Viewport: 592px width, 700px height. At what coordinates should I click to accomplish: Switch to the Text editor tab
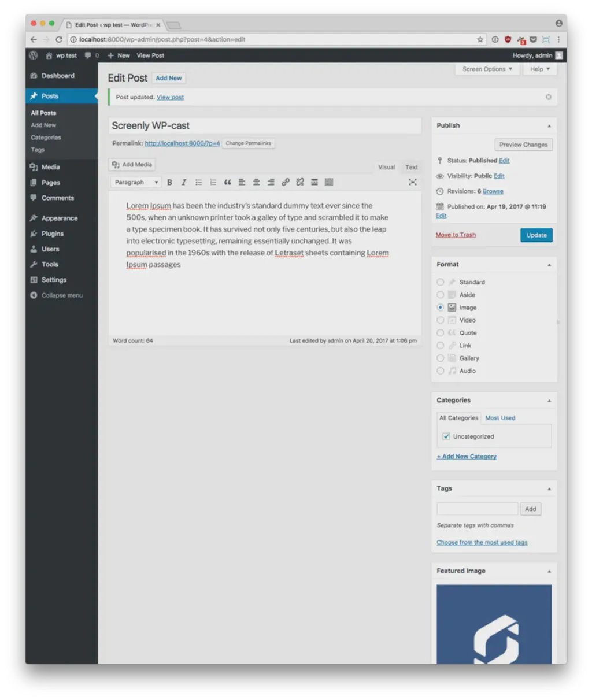click(x=411, y=167)
